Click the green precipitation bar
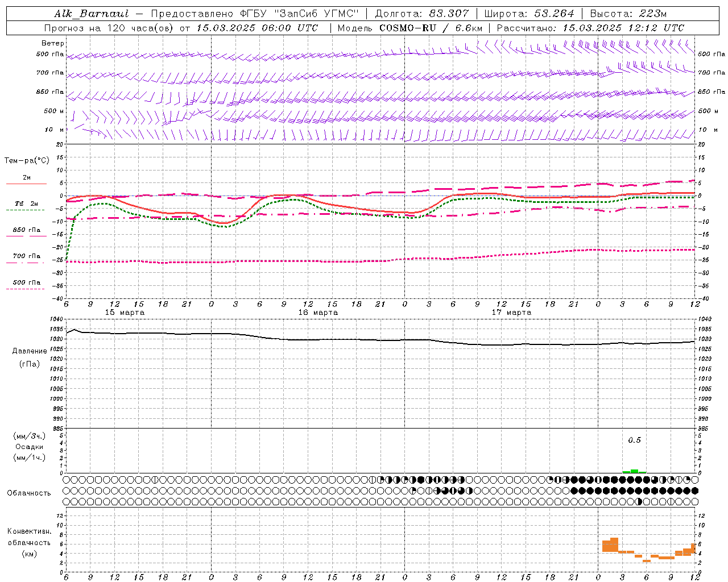Viewport: 728px width, 582px height. pyautogui.click(x=634, y=471)
